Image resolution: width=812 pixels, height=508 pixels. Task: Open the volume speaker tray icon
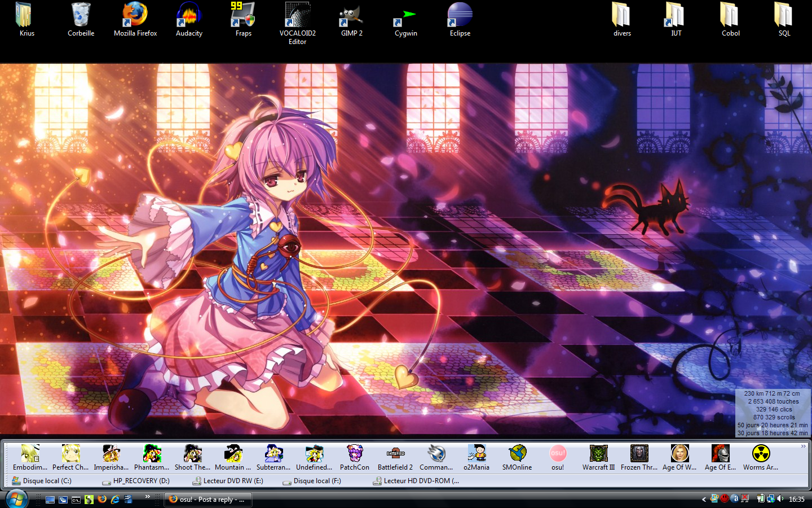pos(780,498)
